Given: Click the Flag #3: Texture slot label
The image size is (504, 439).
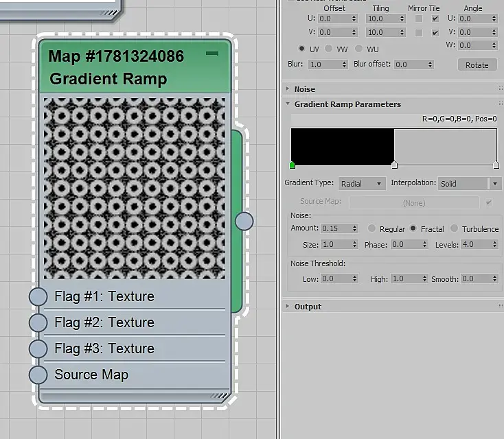Looking at the screenshot, I should coord(104,348).
